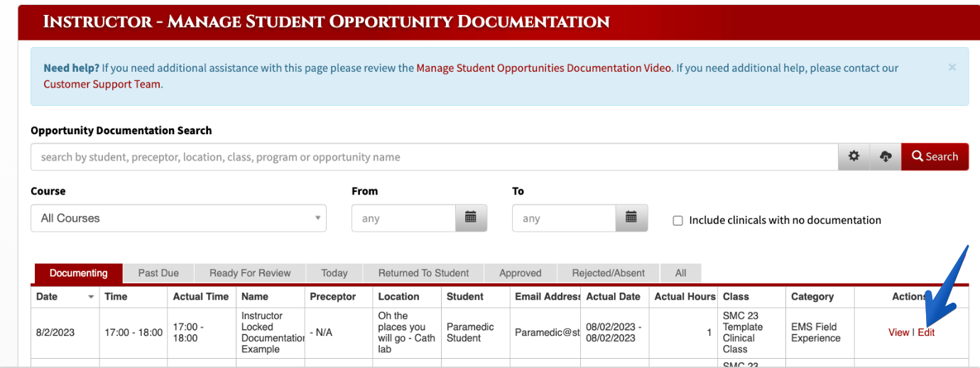
Task: Click the red Search button
Action: (x=935, y=157)
